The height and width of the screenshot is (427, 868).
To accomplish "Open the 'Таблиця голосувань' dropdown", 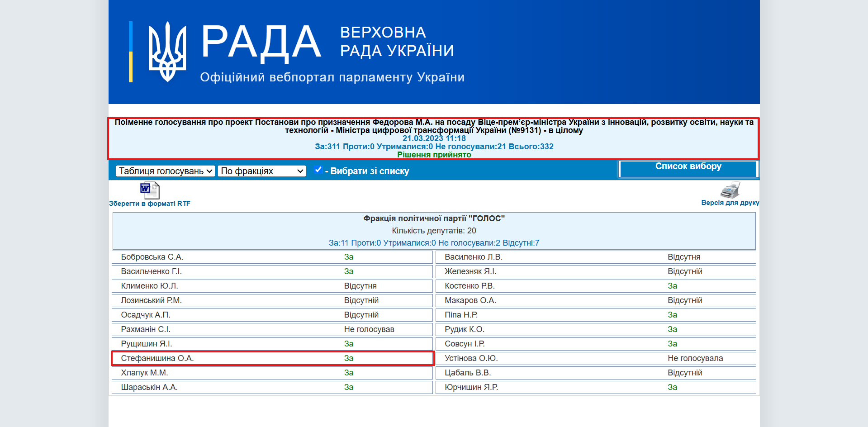I will click(x=165, y=171).
